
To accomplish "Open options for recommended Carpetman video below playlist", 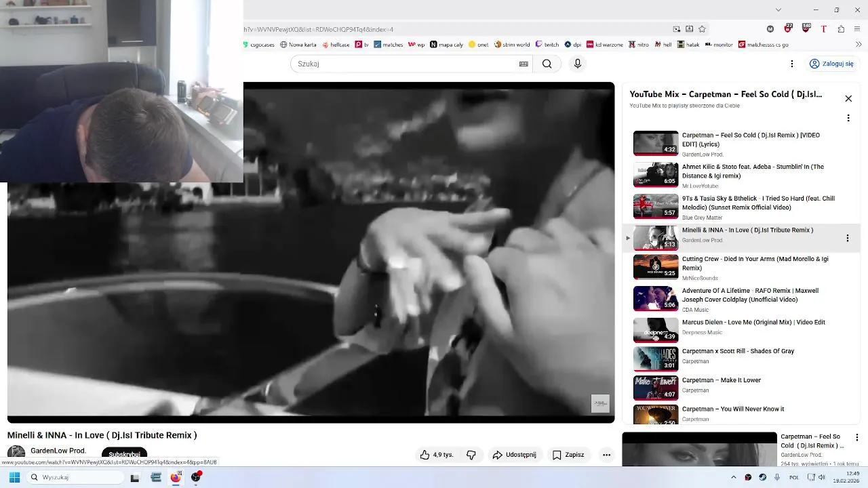I will click(856, 438).
